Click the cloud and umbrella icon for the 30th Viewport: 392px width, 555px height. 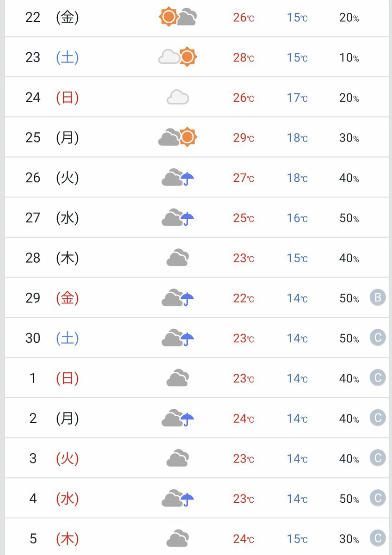[x=178, y=338]
